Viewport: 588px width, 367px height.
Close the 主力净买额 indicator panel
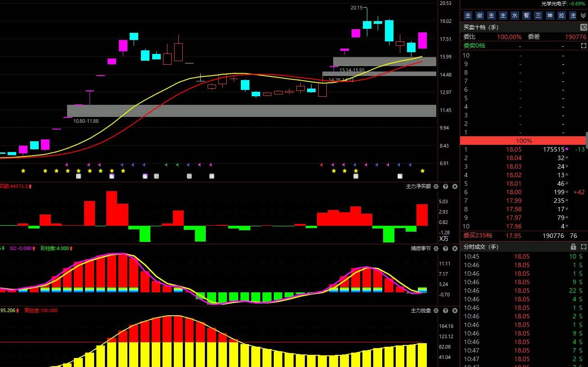pyautogui.click(x=455, y=186)
